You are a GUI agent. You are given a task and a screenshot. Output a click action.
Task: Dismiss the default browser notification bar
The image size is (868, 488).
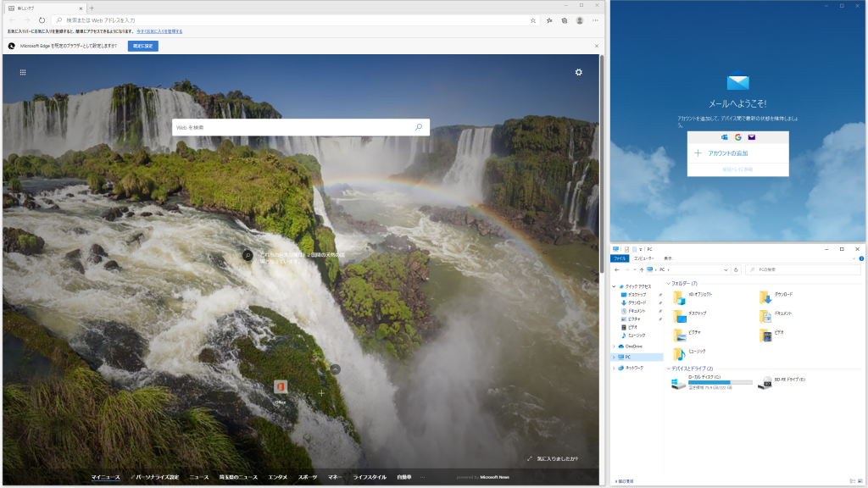(596, 46)
